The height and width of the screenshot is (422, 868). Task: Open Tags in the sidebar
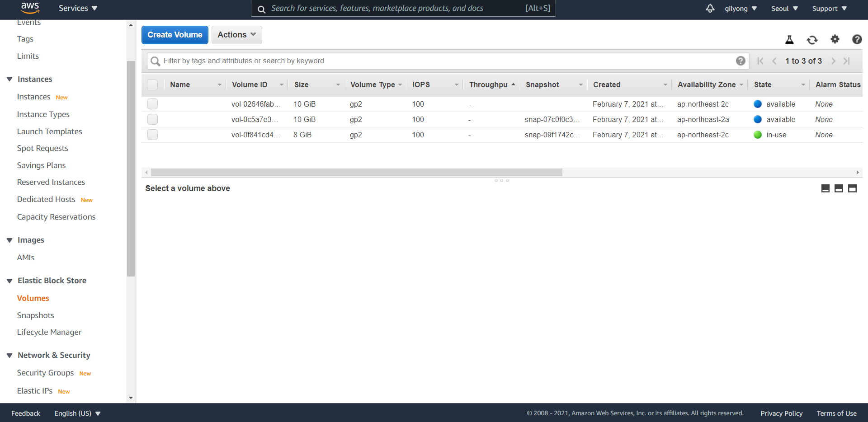point(25,39)
